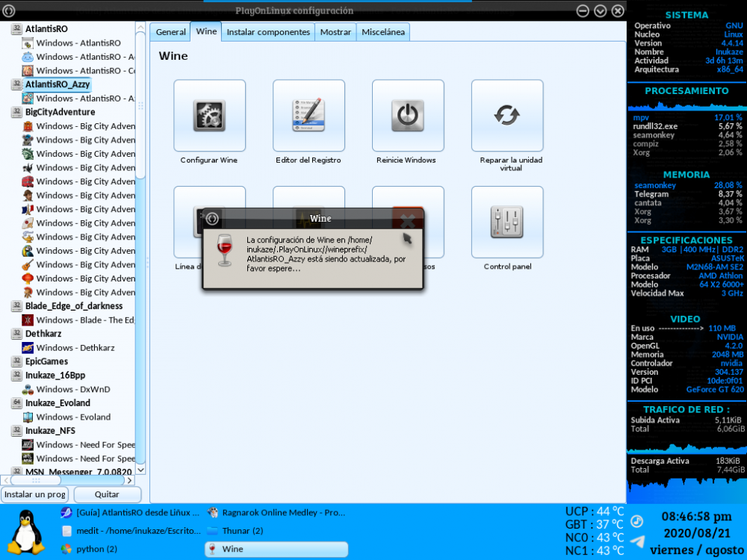747x560 pixels.
Task: Click the Wine dialog window menu icon
Action: 213,219
